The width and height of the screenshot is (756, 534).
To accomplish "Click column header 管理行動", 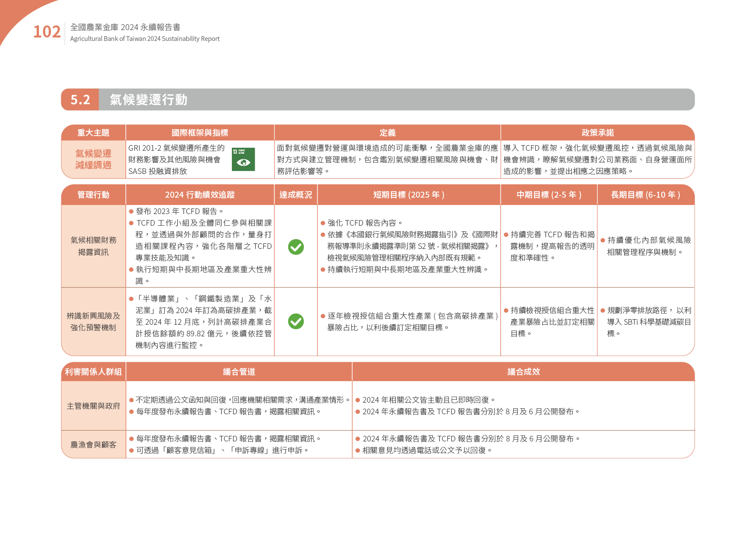I will point(93,195).
